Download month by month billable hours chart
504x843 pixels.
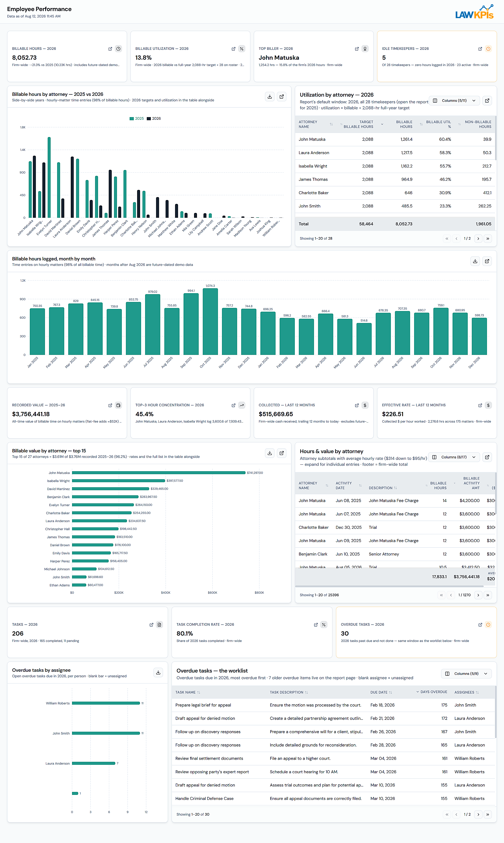(475, 261)
